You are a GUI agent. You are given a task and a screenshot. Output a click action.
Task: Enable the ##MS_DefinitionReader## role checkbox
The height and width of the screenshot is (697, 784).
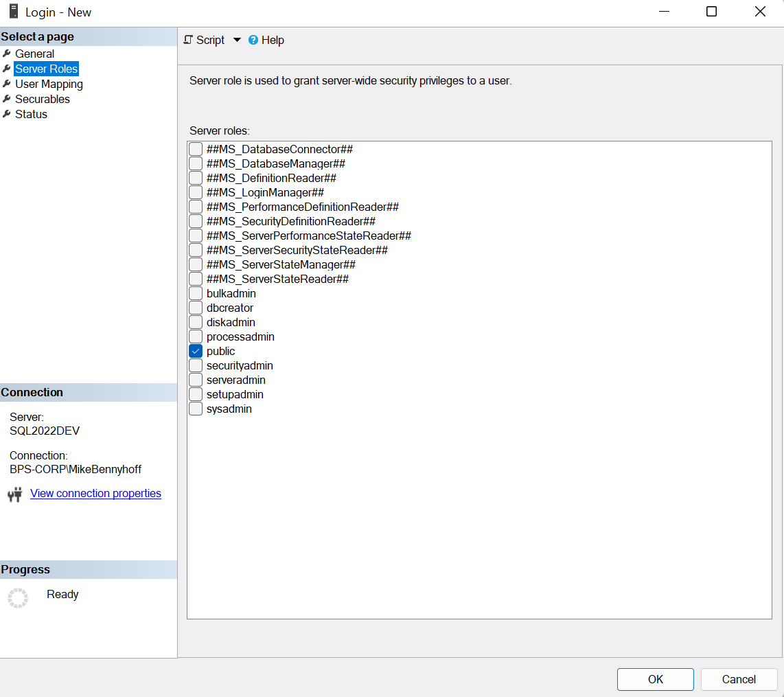click(196, 178)
